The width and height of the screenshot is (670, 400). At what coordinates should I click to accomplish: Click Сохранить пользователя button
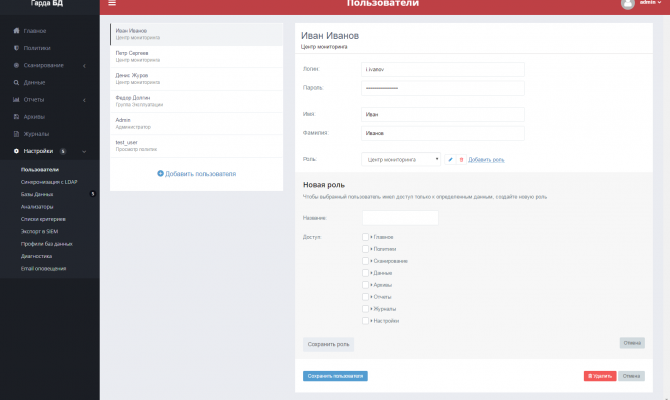point(335,376)
